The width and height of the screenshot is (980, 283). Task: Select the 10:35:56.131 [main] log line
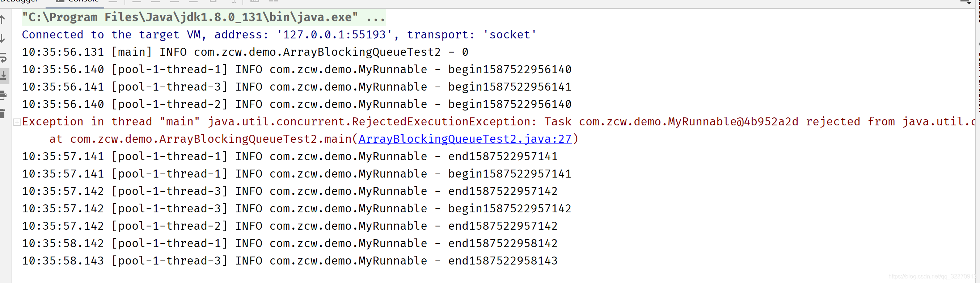[x=245, y=52]
